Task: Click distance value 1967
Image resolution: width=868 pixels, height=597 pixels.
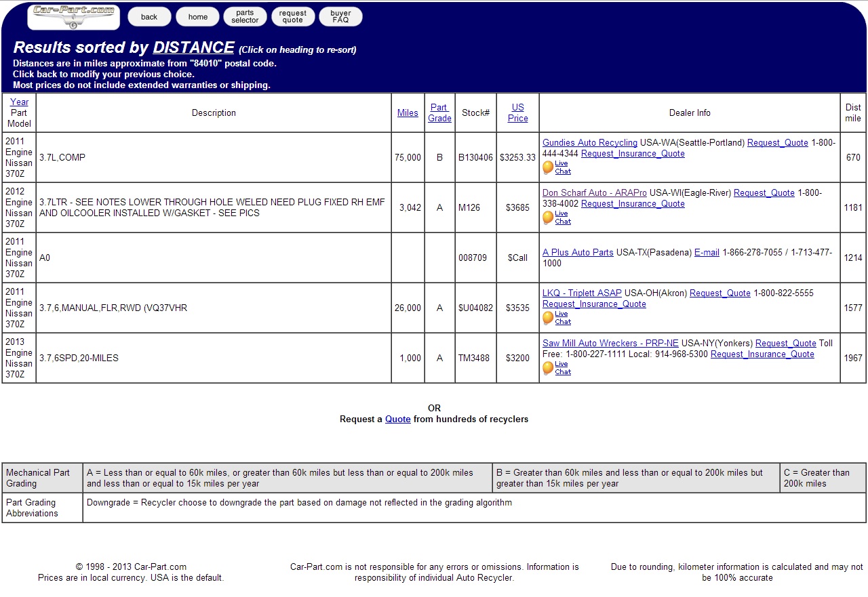Action: click(853, 358)
